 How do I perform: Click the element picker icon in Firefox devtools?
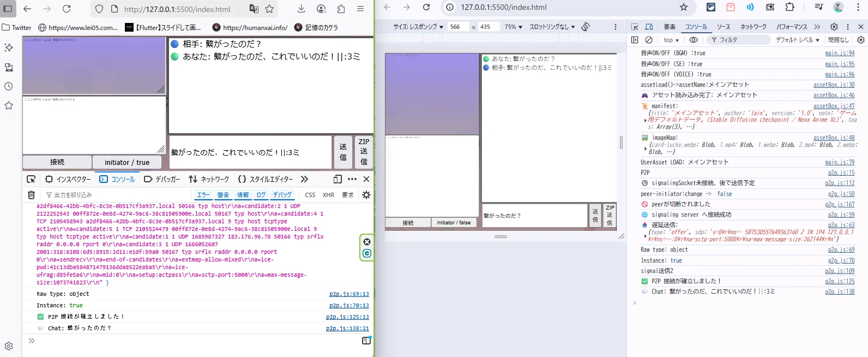click(31, 179)
